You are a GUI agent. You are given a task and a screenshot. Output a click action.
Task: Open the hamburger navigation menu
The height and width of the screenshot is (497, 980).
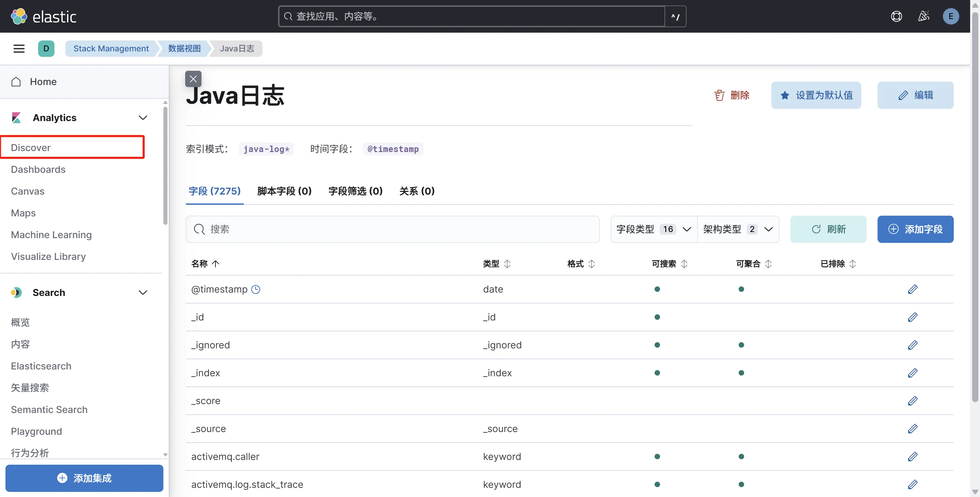coord(19,48)
